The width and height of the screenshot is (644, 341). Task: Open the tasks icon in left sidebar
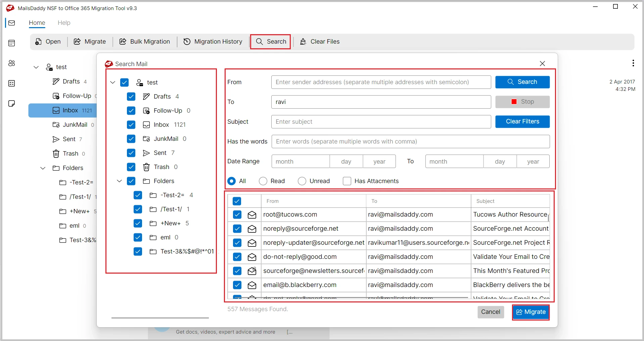coord(12,83)
